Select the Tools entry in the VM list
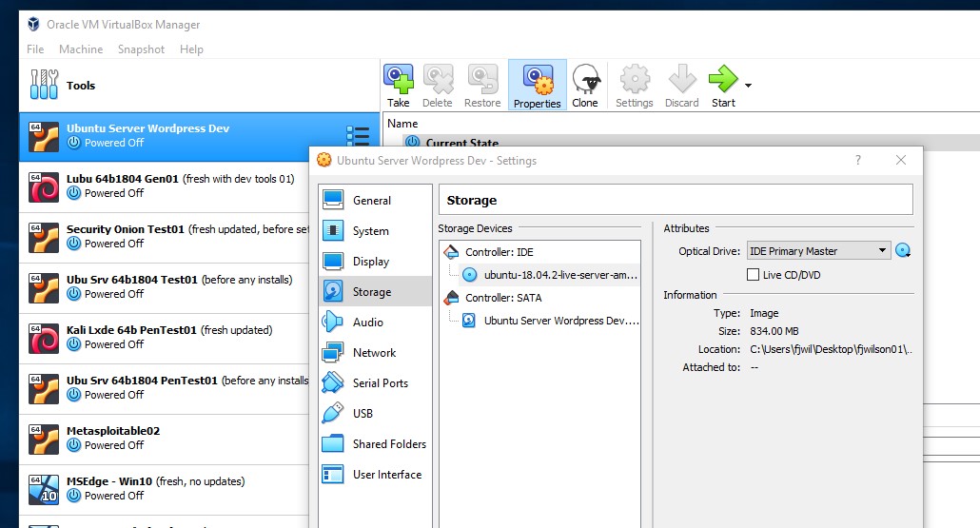 [200, 86]
